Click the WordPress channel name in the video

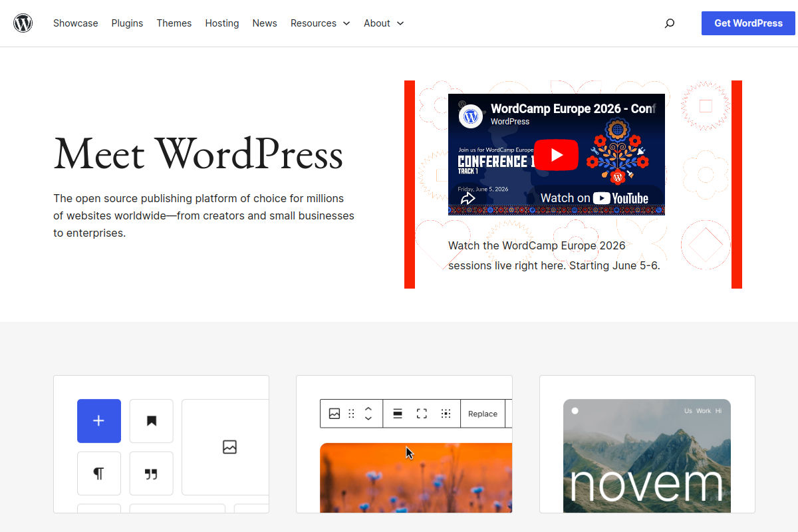tap(510, 122)
